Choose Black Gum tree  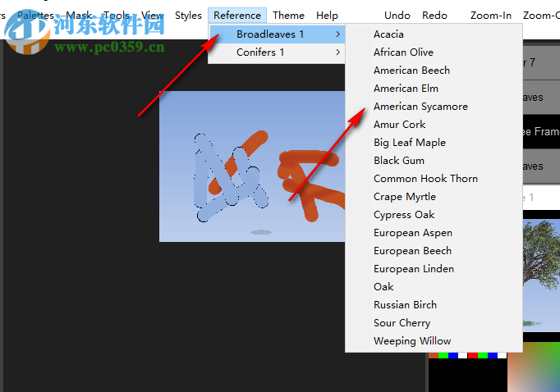pos(434,161)
